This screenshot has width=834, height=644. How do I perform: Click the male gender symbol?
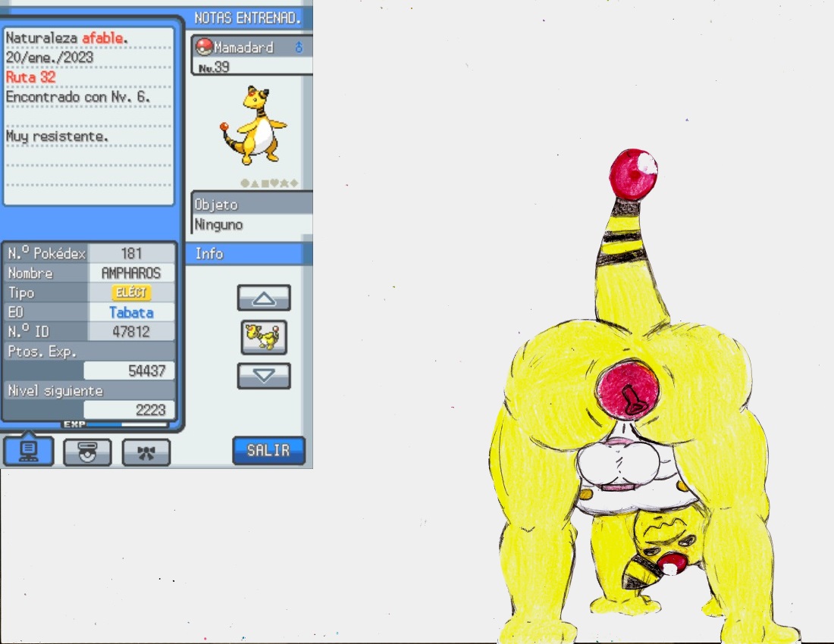299,47
